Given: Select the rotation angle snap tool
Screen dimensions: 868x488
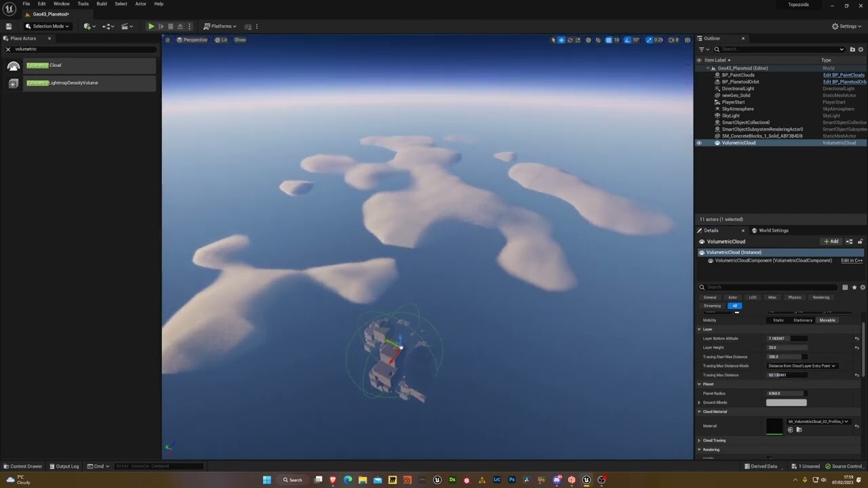Looking at the screenshot, I should pos(627,40).
